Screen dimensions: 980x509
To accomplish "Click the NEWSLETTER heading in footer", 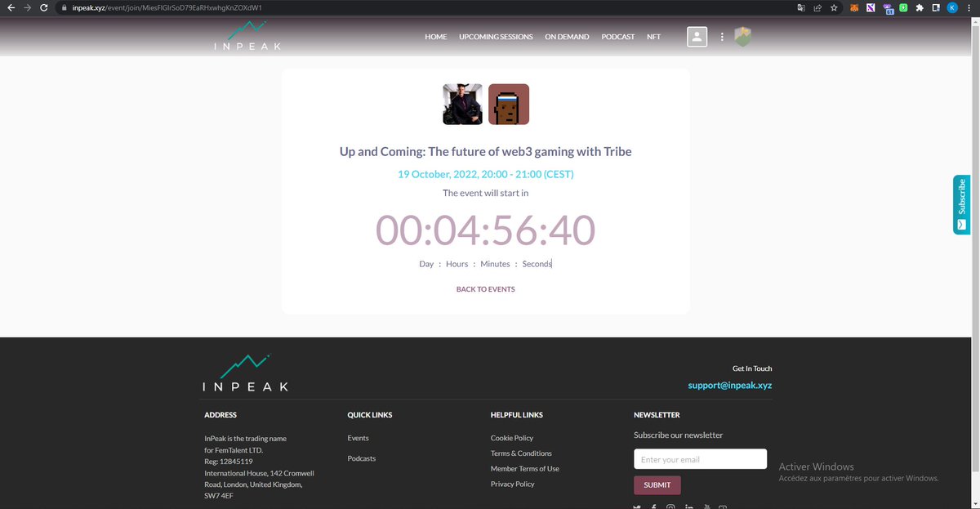I will tap(657, 415).
